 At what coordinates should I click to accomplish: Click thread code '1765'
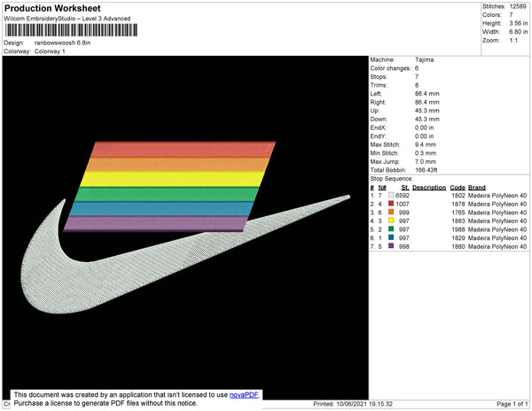[458, 213]
